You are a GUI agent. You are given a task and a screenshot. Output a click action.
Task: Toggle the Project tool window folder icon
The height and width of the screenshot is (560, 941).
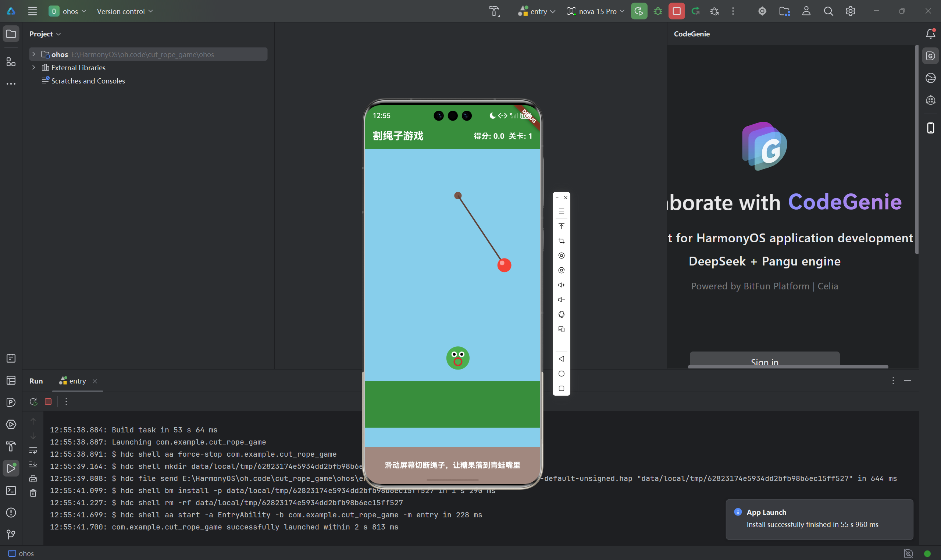coord(11,34)
